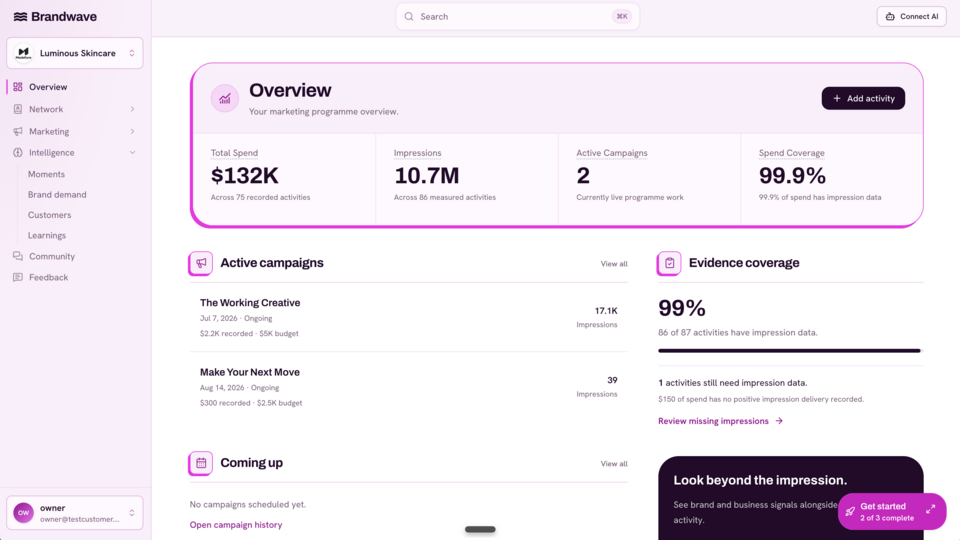Click the No campaigns scheduled yet text
The height and width of the screenshot is (540, 960).
247,504
